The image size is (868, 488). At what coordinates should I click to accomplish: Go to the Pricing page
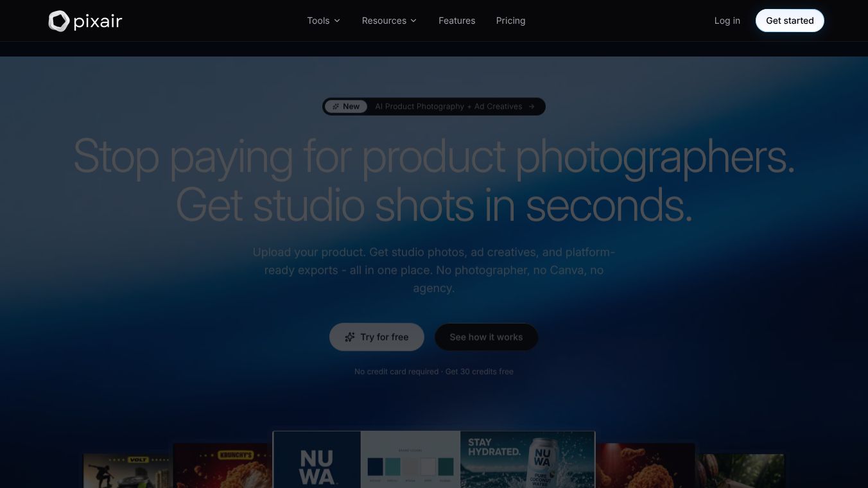[x=511, y=21]
